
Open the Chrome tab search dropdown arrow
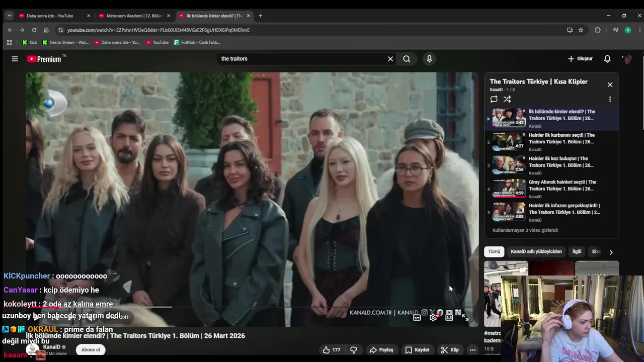click(9, 16)
